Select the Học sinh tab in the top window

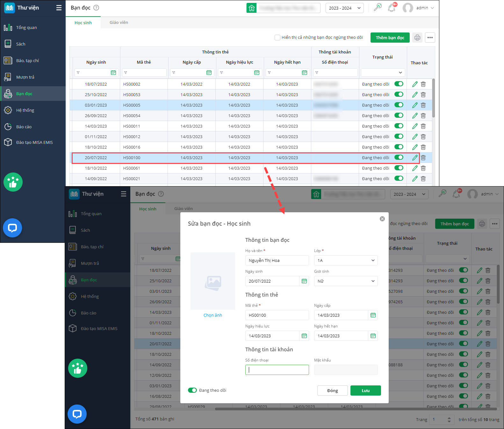(83, 23)
